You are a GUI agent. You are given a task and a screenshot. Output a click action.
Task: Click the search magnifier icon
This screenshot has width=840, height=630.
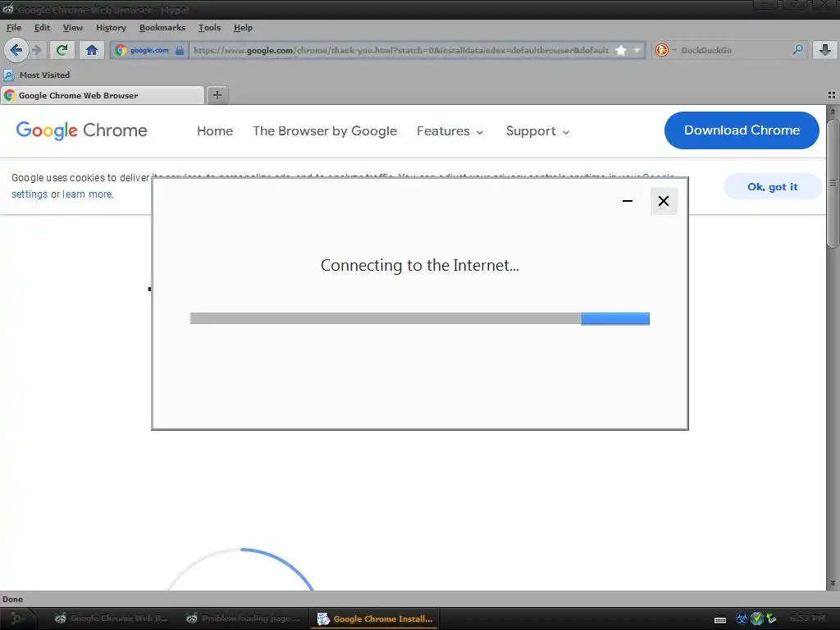point(797,50)
